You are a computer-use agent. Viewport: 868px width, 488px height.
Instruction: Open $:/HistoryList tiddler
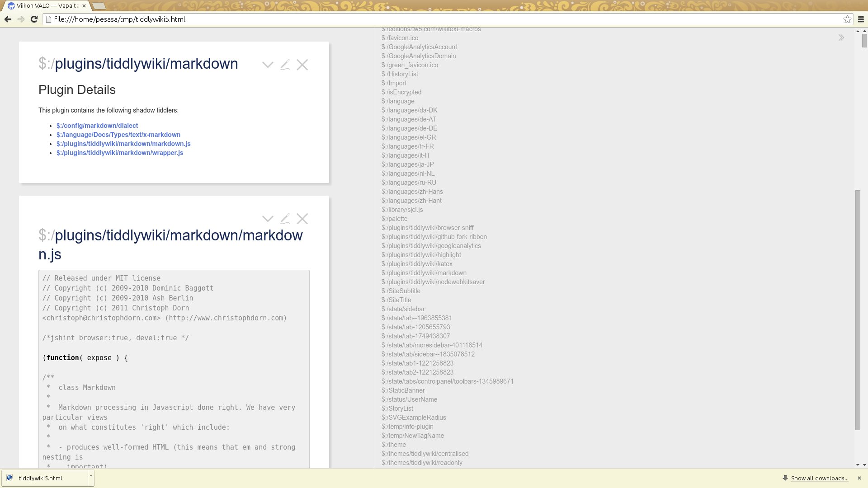point(400,74)
